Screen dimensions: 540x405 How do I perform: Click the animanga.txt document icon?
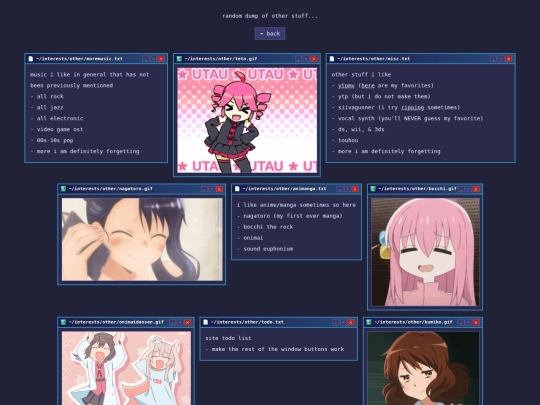[237, 189]
